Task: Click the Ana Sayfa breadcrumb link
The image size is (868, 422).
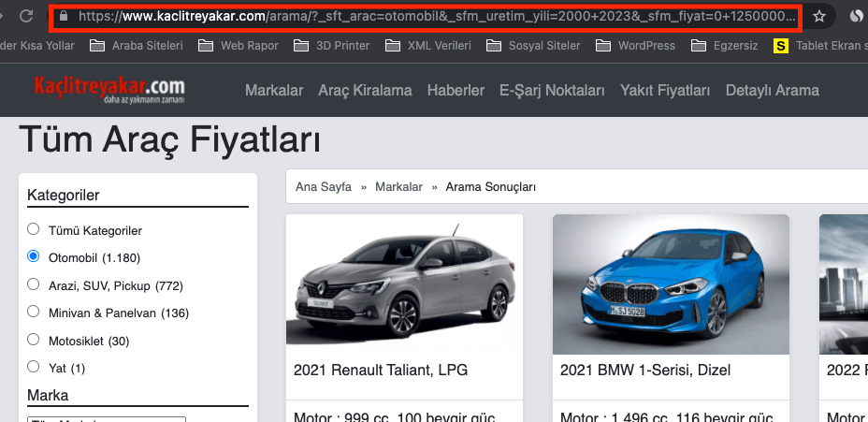Action: coord(324,187)
